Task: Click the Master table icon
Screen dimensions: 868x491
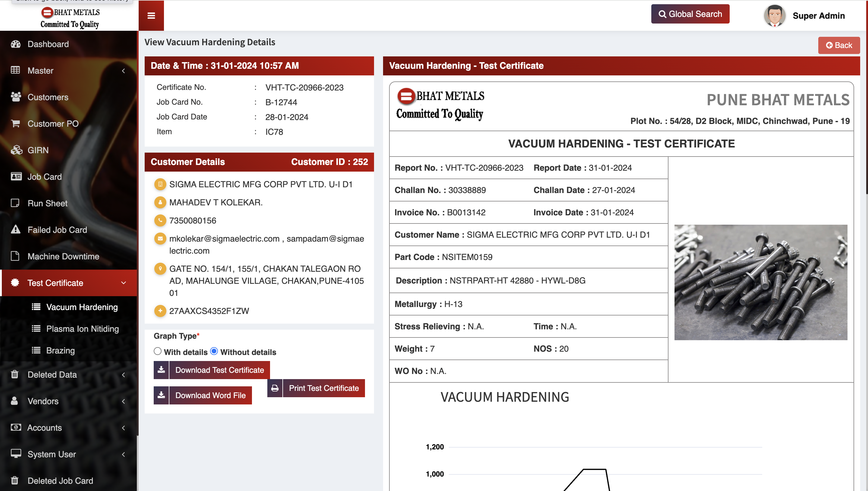Action: [15, 70]
